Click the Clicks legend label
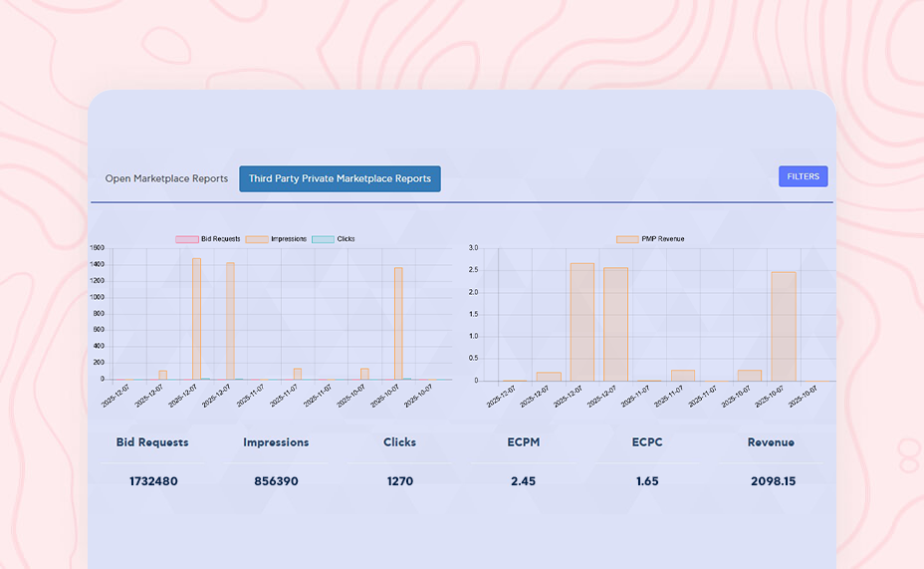This screenshot has width=924, height=569. (346, 239)
